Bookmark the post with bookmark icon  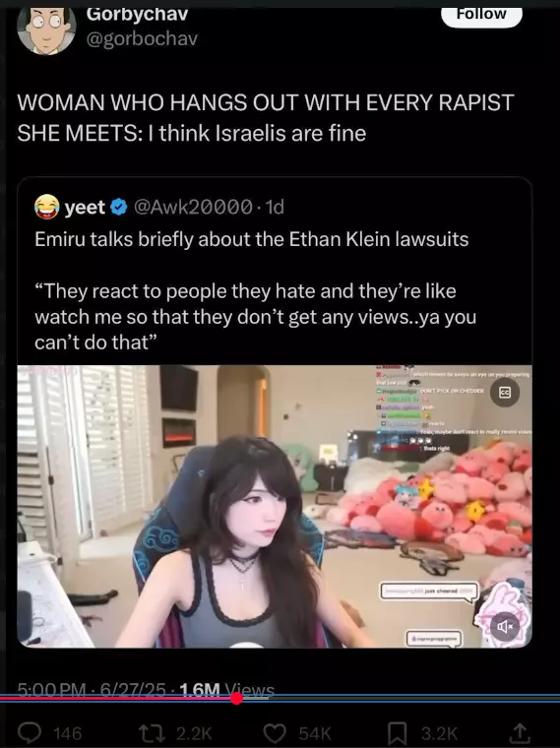[398, 733]
